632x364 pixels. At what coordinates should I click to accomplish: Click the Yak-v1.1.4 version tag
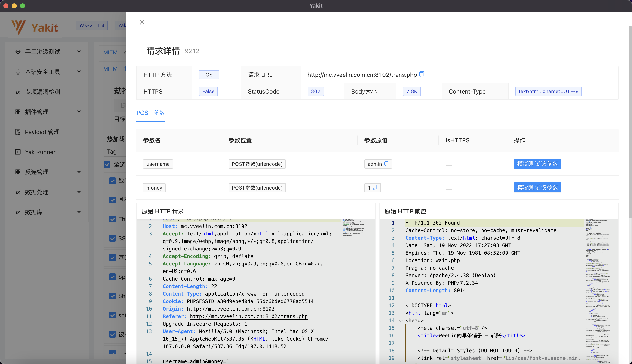click(92, 25)
